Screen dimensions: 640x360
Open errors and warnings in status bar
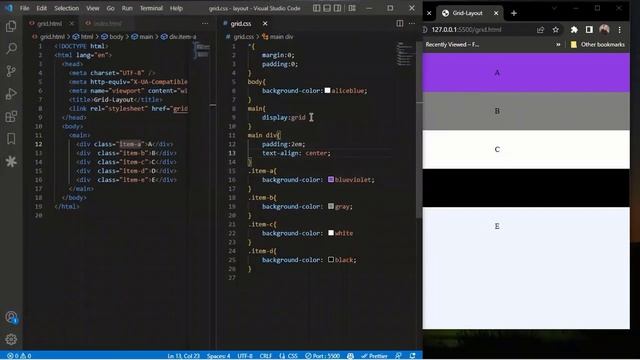tap(19, 356)
